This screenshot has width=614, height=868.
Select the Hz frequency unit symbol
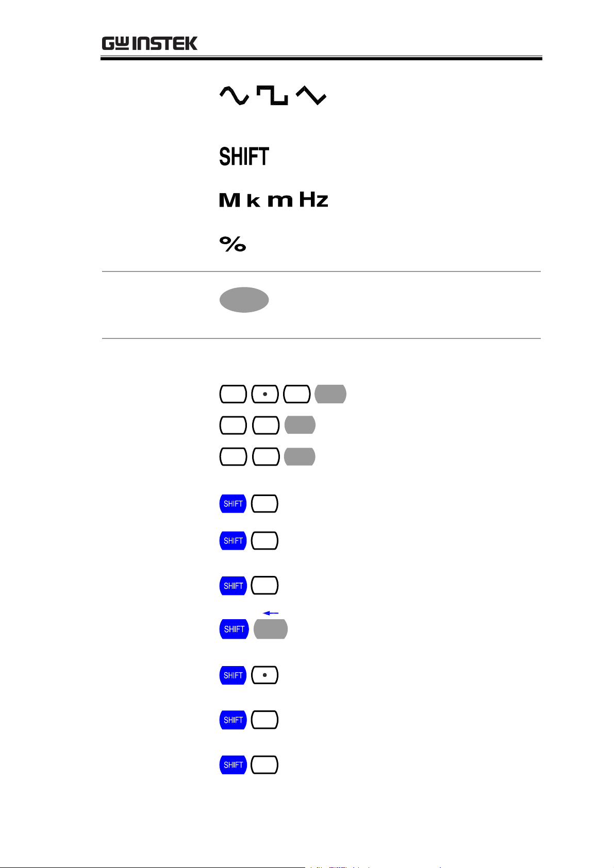pos(313,199)
